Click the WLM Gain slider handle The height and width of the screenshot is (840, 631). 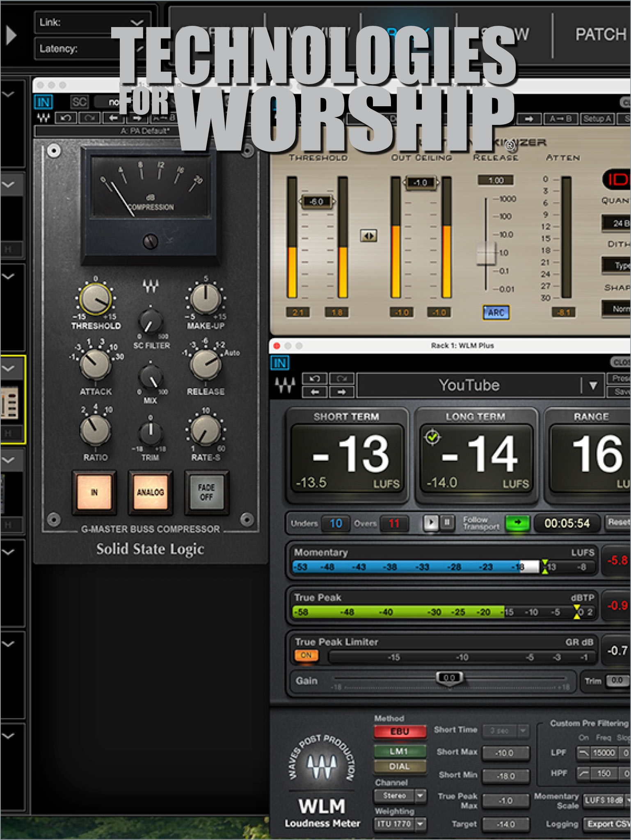449,678
